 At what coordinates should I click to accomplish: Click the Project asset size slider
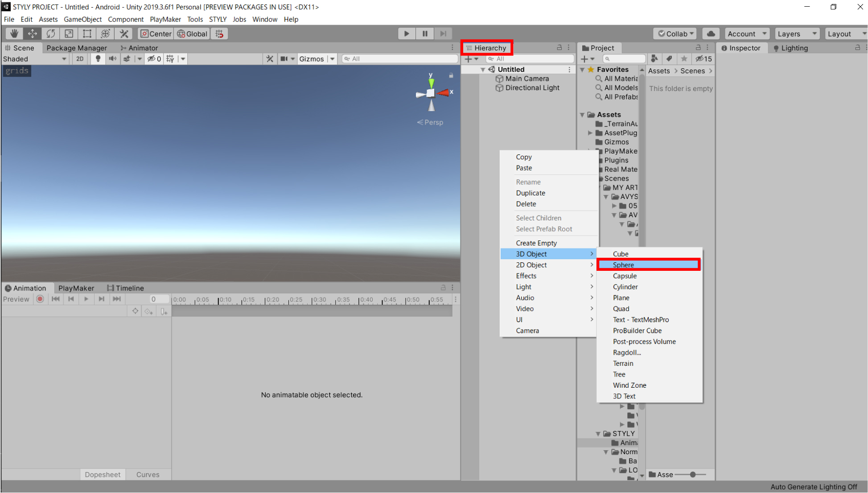tap(690, 474)
